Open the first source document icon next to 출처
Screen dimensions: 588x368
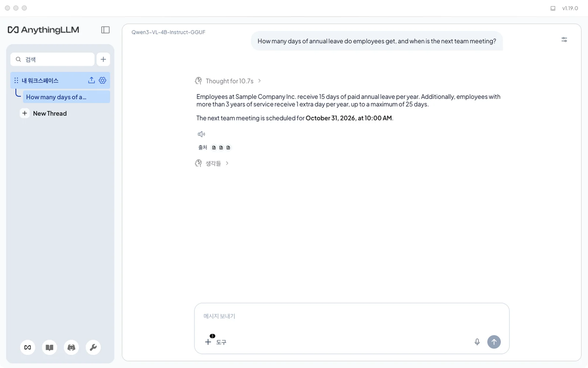pyautogui.click(x=214, y=147)
